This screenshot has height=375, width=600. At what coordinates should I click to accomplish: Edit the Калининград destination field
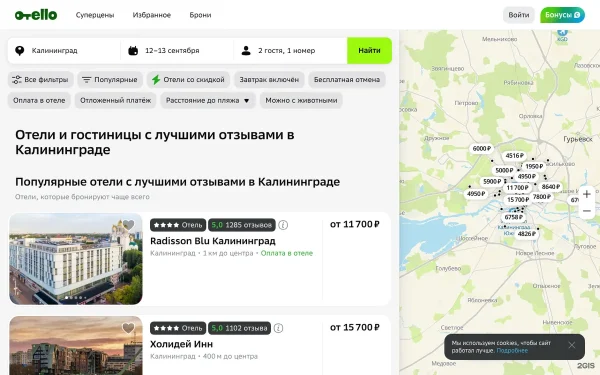tap(64, 51)
